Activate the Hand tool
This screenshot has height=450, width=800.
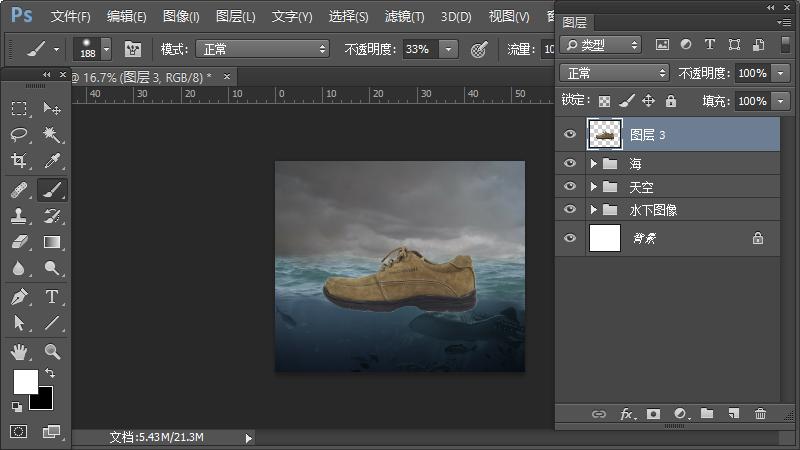19,352
